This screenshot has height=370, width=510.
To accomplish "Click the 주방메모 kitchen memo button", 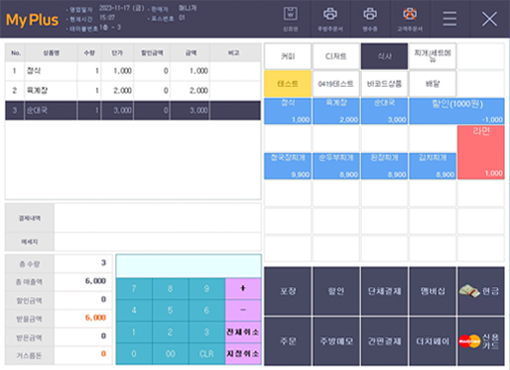I will (x=336, y=341).
